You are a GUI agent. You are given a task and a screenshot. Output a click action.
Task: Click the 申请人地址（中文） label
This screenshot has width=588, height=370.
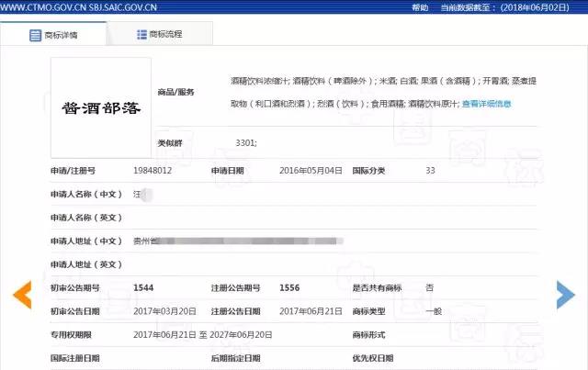(x=86, y=241)
